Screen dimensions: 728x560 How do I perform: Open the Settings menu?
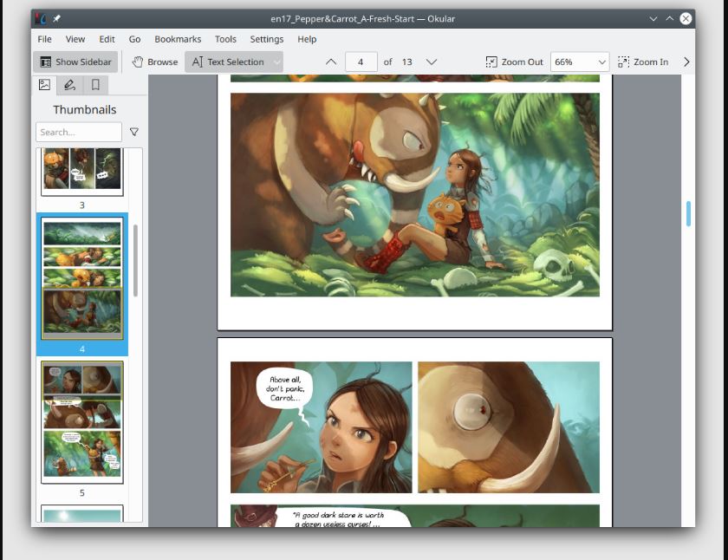click(x=267, y=39)
